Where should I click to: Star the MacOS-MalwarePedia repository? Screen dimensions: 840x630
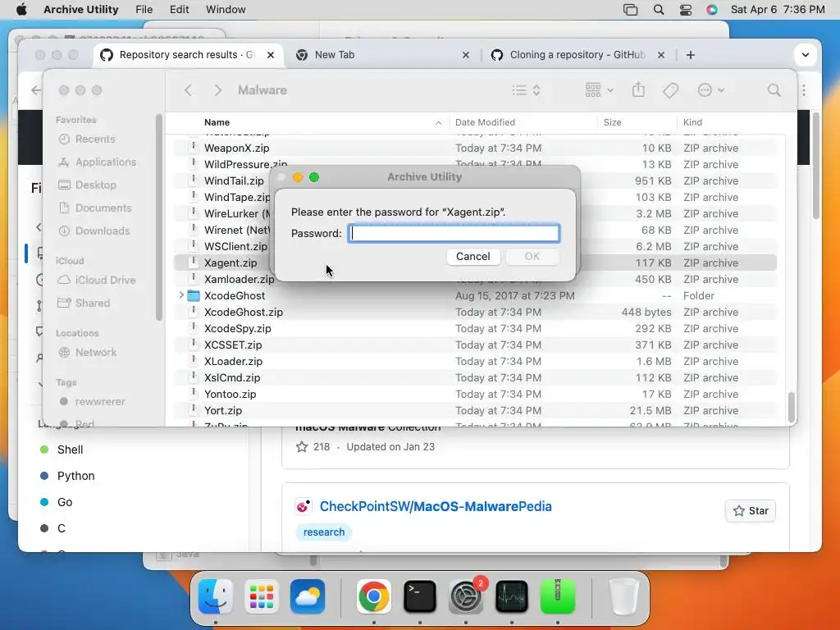750,511
